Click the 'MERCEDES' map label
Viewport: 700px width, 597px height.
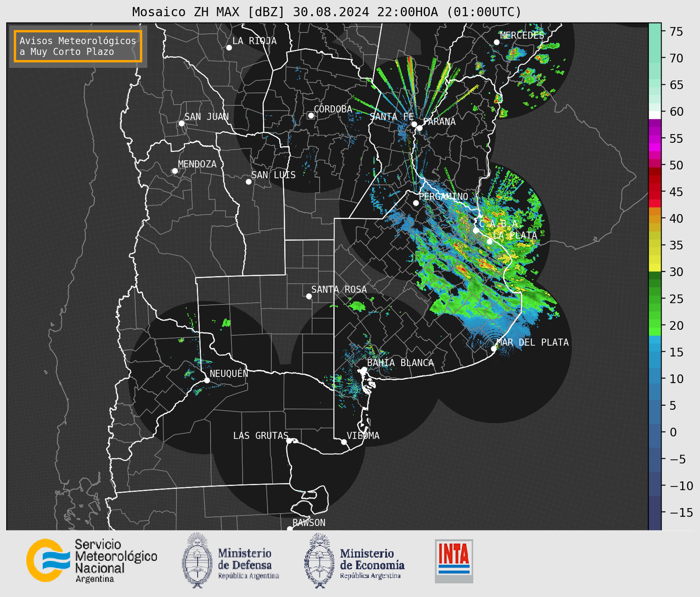522,36
